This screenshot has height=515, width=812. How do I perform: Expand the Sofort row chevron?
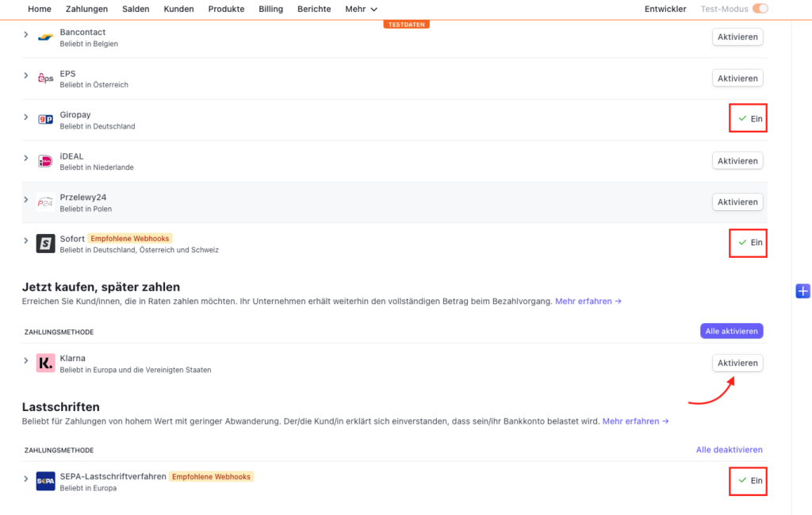coord(26,240)
